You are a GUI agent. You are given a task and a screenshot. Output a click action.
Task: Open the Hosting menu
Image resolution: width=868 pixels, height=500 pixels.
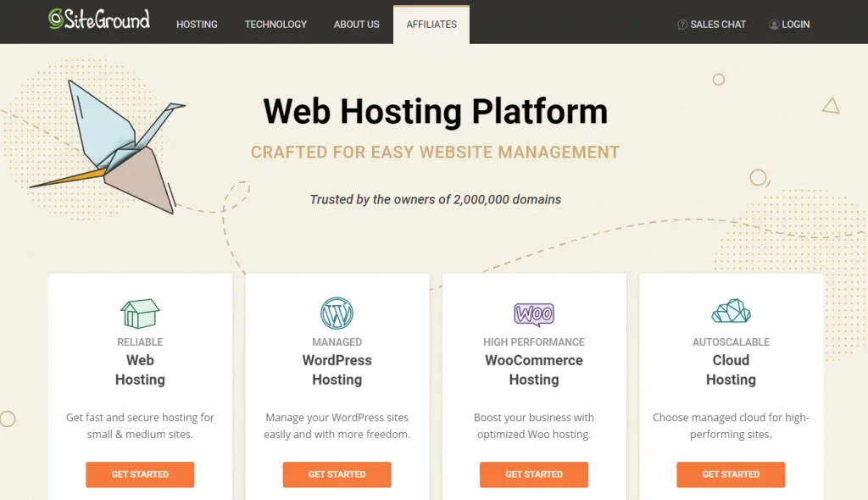197,25
